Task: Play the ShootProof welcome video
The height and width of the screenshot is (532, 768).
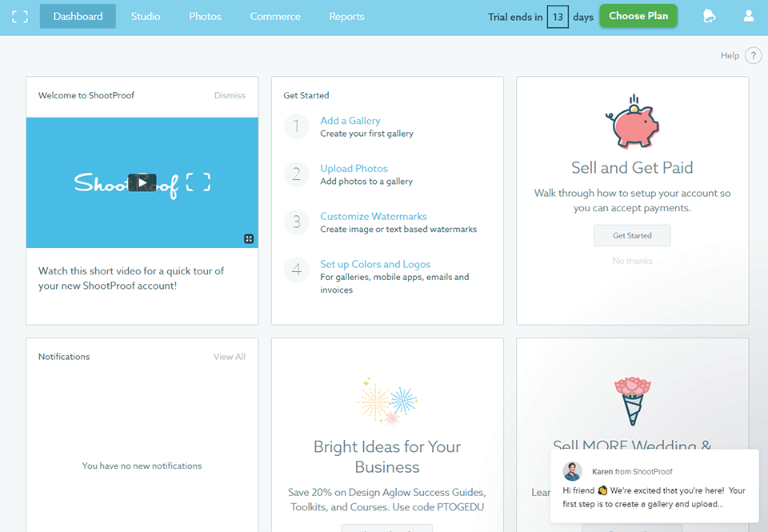Action: click(x=142, y=182)
